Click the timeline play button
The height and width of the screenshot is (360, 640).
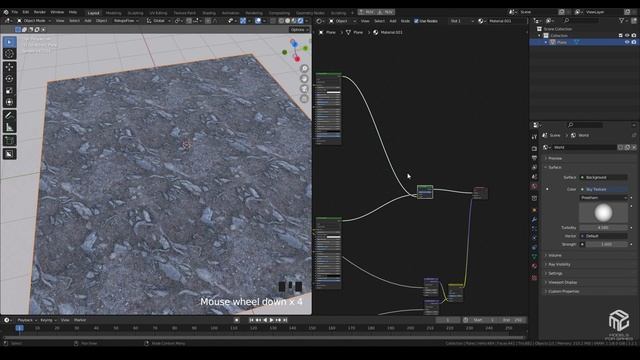pyautogui.click(x=271, y=320)
